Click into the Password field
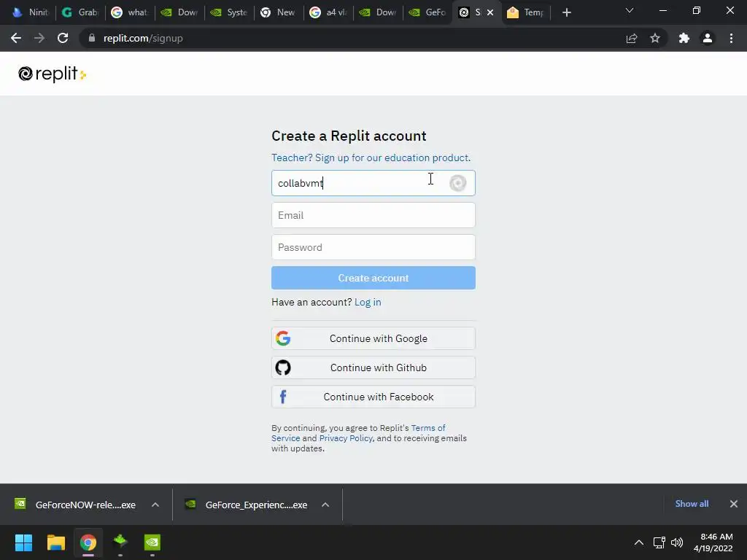 373,247
